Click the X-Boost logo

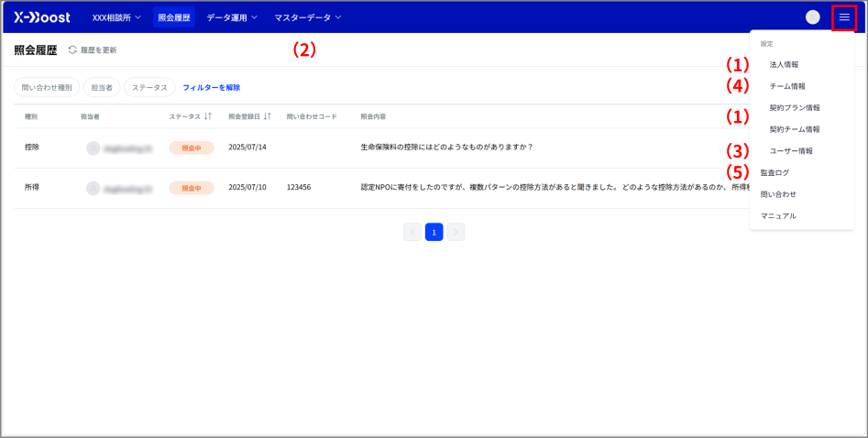[42, 17]
